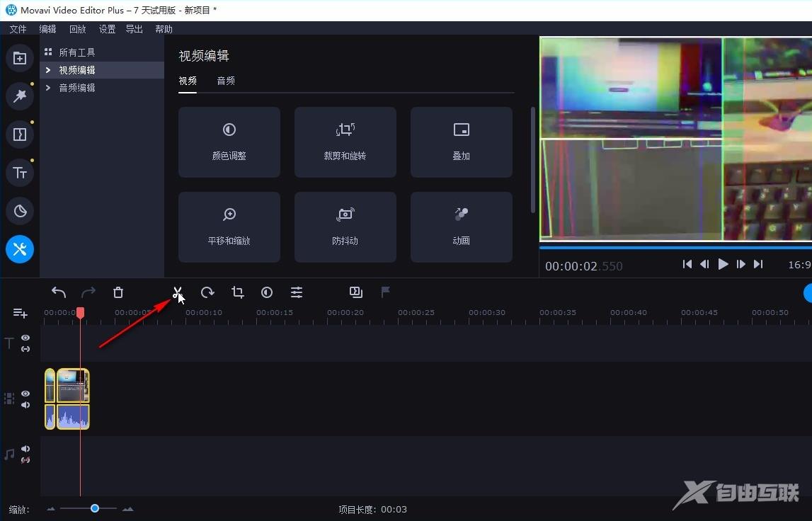Adjust the timeline zoom slider handle
812x521 pixels.
pyautogui.click(x=95, y=508)
